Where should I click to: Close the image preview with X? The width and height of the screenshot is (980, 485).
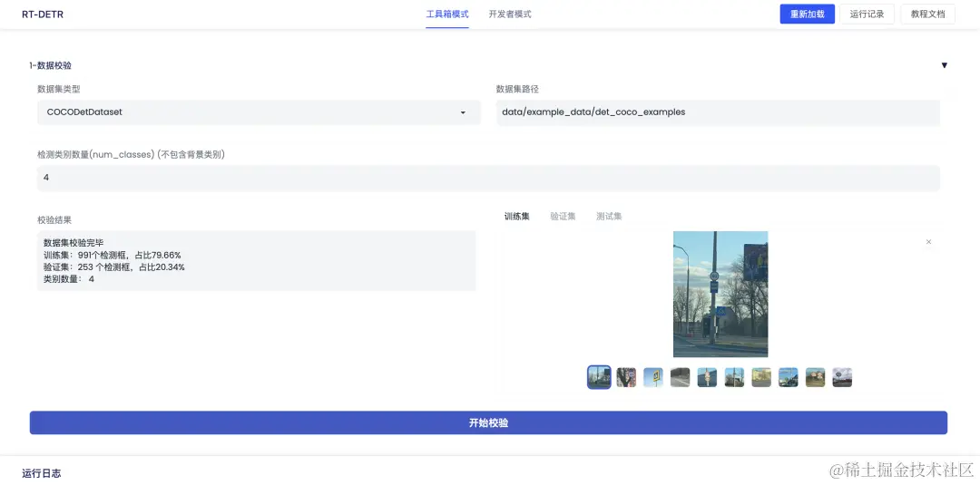[x=928, y=241]
